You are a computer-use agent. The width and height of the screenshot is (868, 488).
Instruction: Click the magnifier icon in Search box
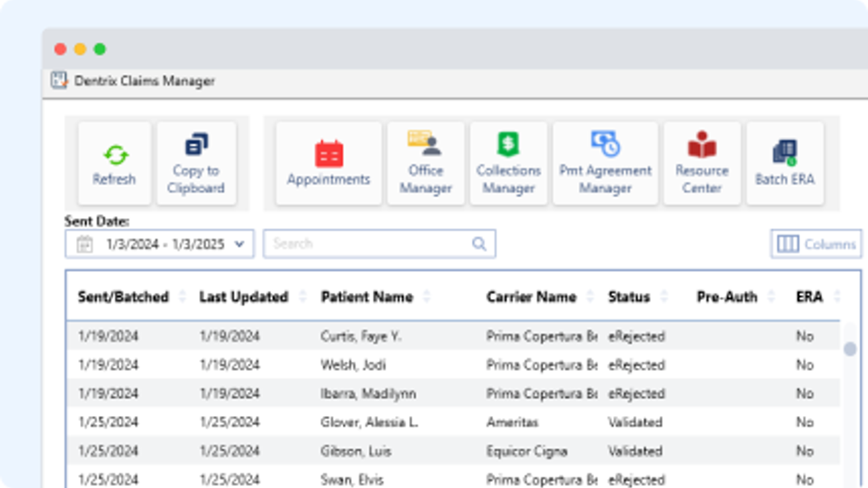(x=479, y=244)
